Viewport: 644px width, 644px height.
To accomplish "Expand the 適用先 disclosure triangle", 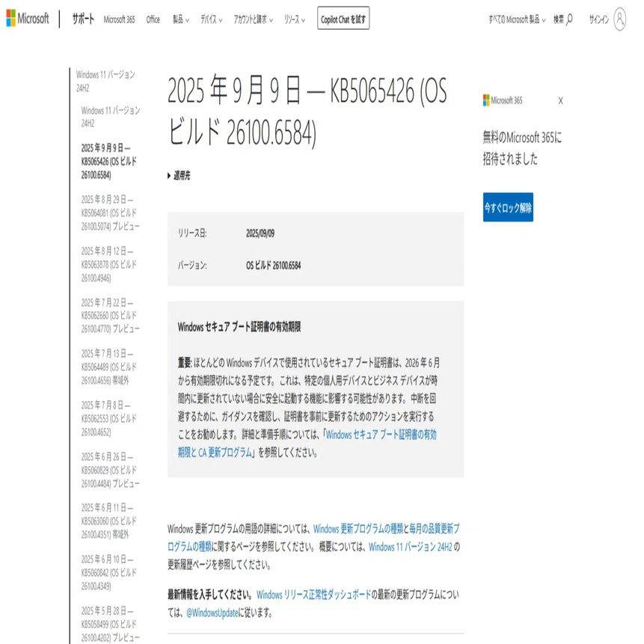I will [x=179, y=176].
